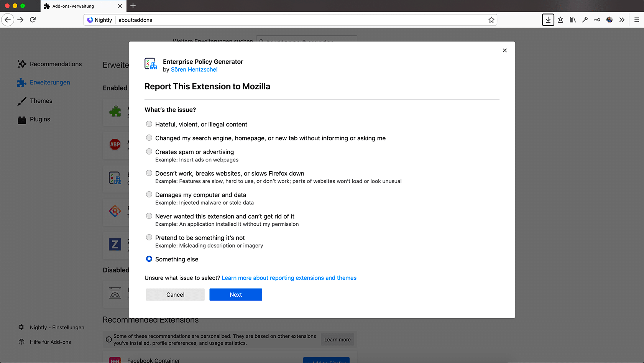
Task: Click the Plugins block icon
Action: point(22,120)
